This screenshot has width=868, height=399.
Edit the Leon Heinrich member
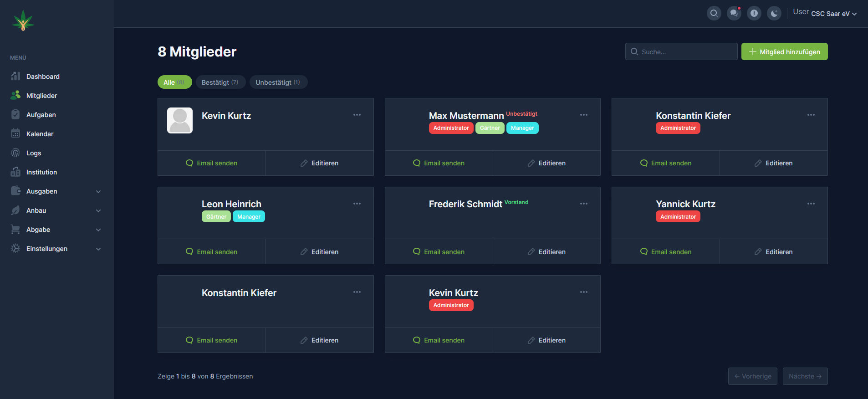pyautogui.click(x=320, y=252)
